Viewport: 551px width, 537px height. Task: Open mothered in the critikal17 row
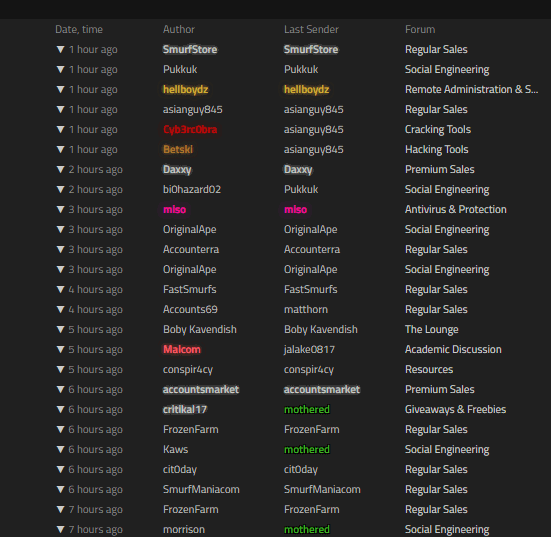(307, 410)
